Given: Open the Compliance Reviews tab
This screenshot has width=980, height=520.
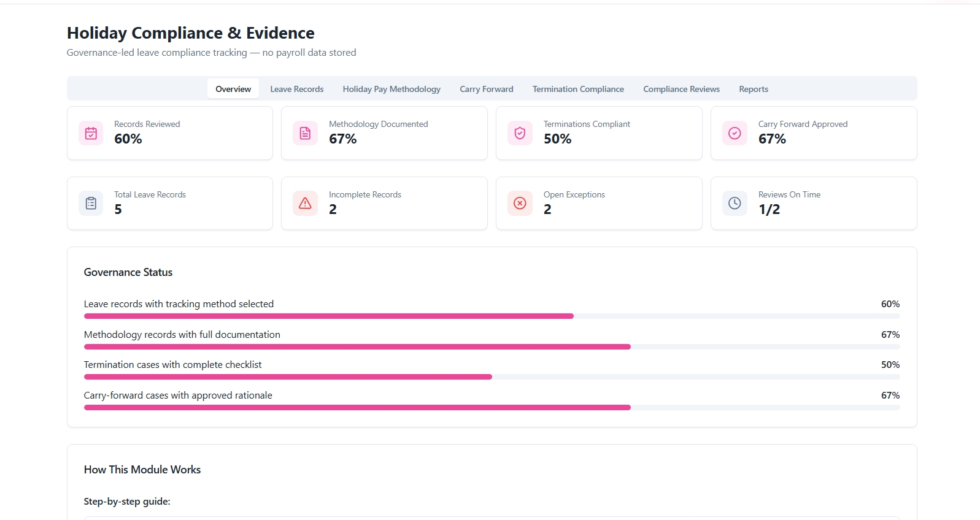Looking at the screenshot, I should click(x=681, y=89).
